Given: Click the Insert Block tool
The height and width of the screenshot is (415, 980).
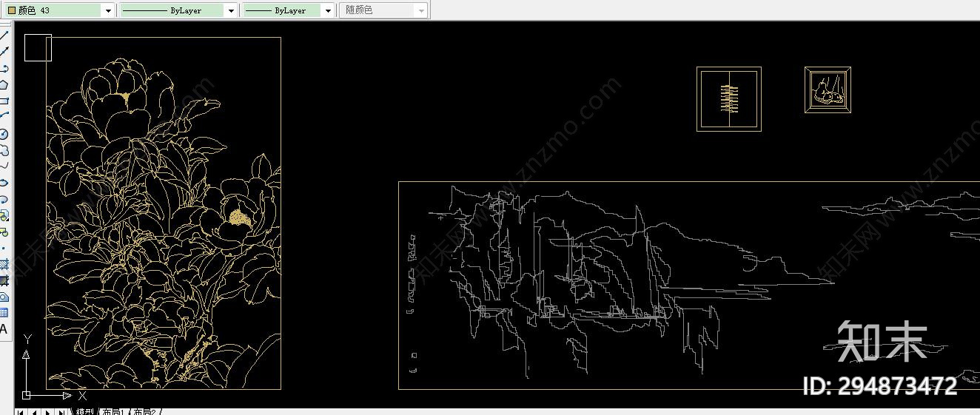Looking at the screenshot, I should click(x=4, y=215).
